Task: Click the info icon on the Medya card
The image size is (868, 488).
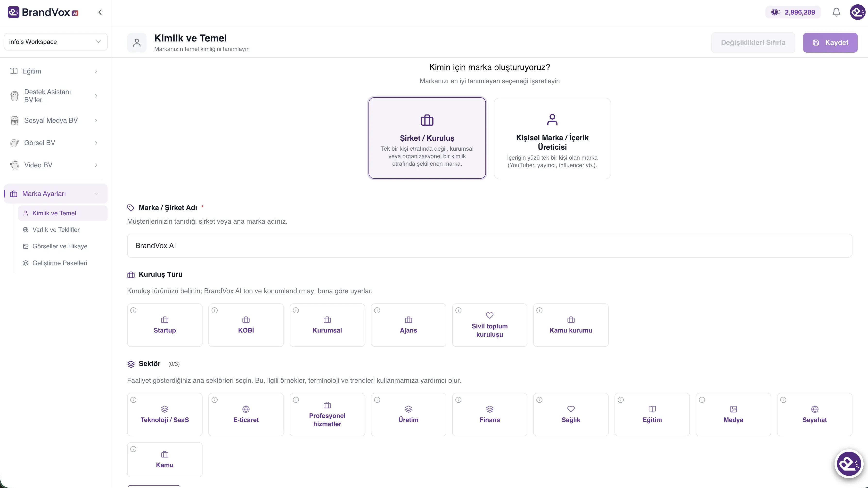Action: point(702,400)
